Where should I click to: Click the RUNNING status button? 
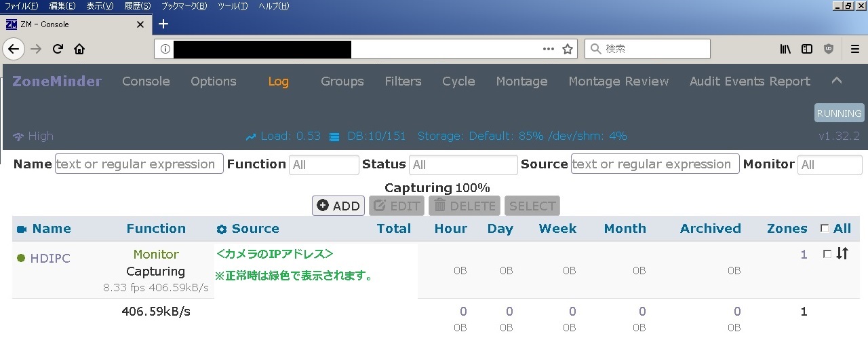coord(840,113)
